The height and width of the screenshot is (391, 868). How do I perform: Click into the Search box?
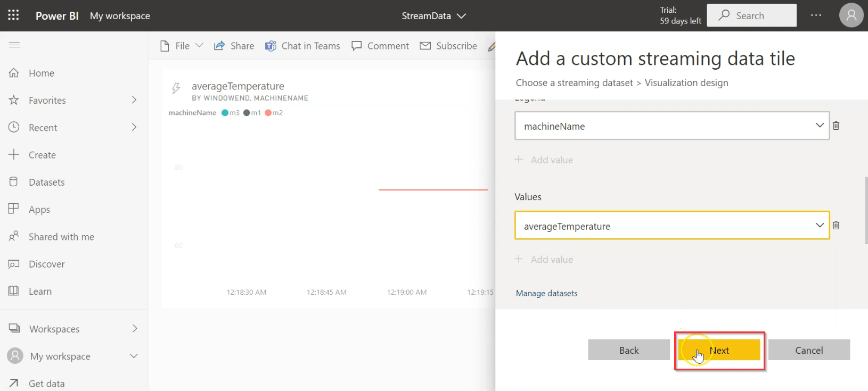[x=751, y=15]
